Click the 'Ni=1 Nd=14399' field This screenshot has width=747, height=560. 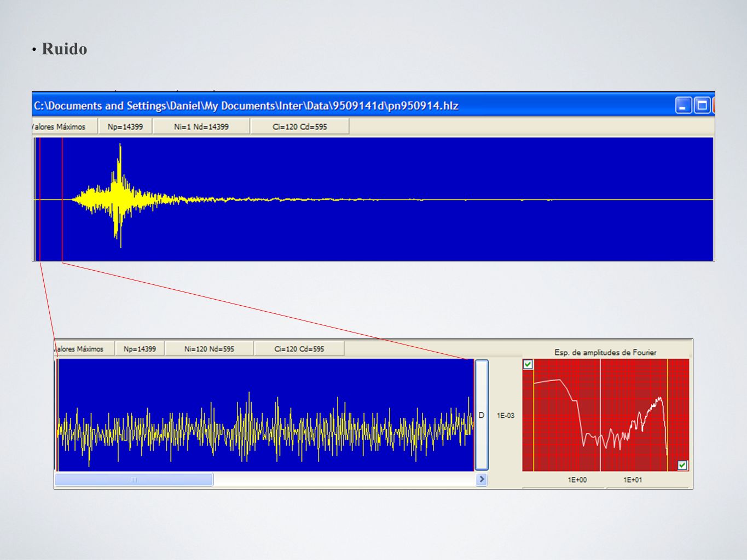click(x=201, y=126)
